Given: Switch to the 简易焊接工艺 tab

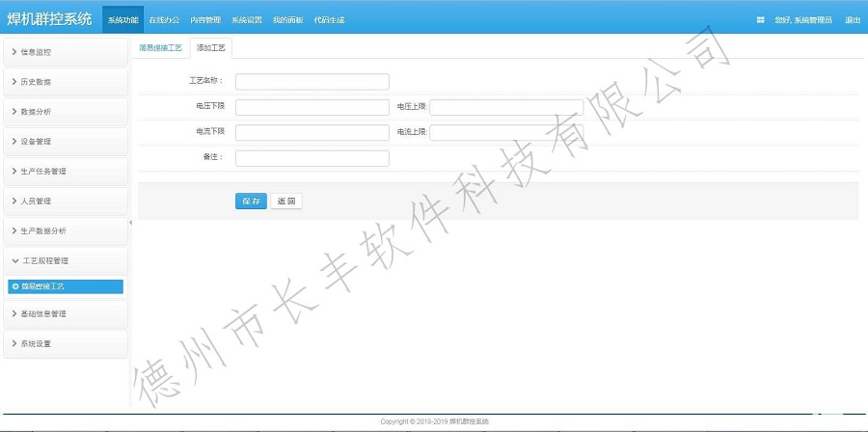Looking at the screenshot, I should [160, 47].
